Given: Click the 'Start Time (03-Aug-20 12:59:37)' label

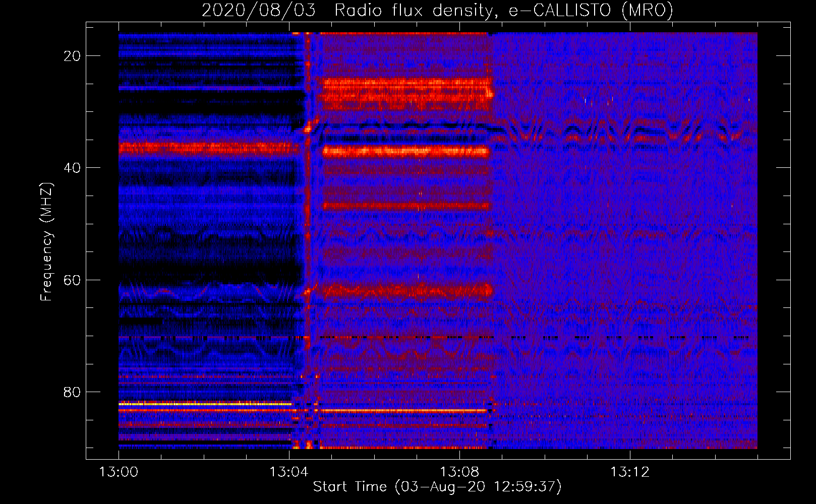Looking at the screenshot, I should point(437,487).
